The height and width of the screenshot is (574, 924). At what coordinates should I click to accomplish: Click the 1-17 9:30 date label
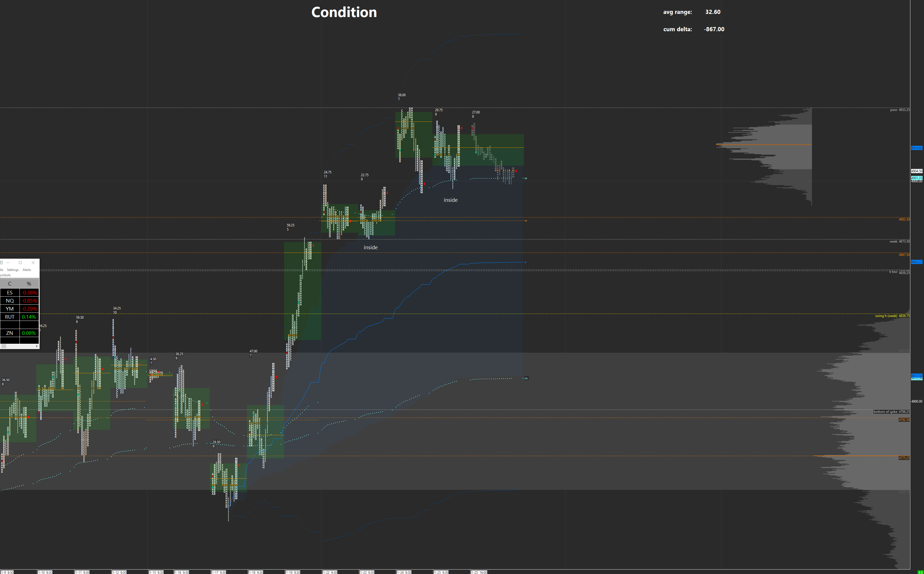pyautogui.click(x=219, y=572)
